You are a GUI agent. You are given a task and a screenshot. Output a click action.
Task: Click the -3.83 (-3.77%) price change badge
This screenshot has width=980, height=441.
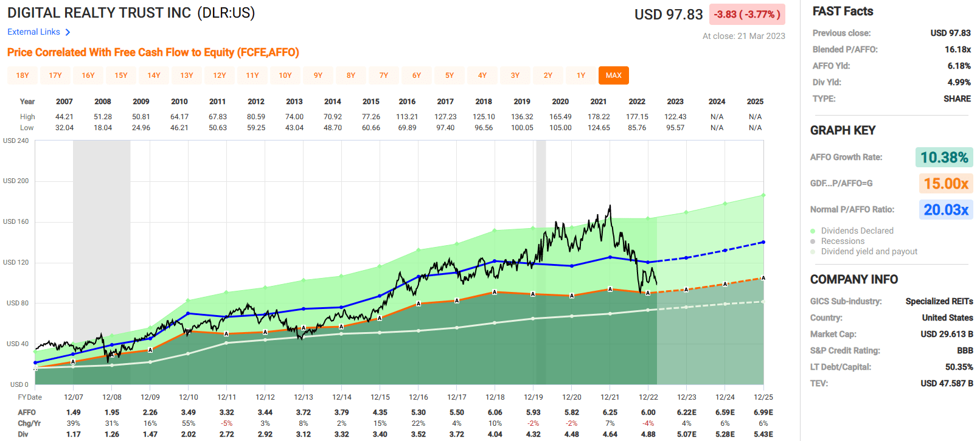click(746, 14)
